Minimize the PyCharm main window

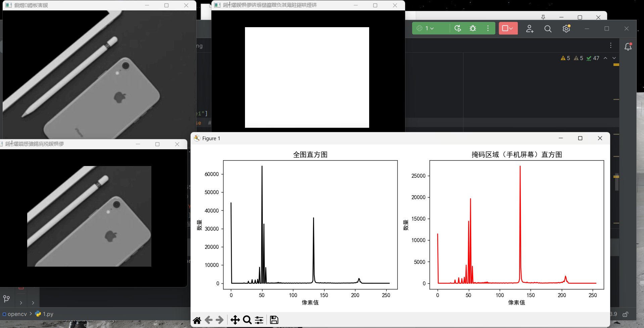tap(587, 29)
